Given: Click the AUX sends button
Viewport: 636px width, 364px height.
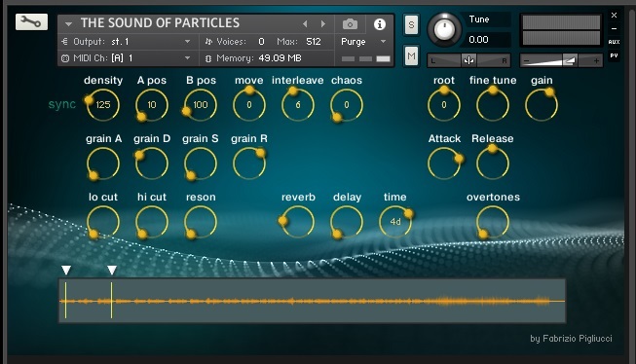Looking at the screenshot, I should coord(615,42).
